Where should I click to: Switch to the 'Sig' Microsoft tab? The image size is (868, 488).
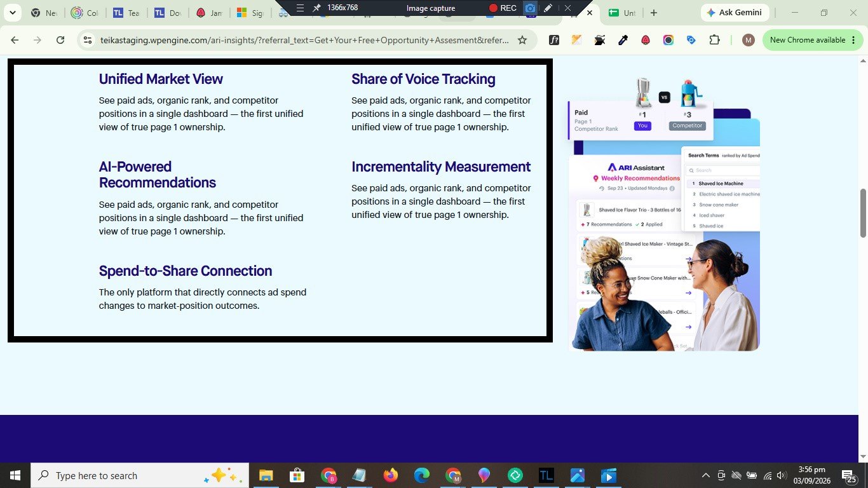(250, 13)
